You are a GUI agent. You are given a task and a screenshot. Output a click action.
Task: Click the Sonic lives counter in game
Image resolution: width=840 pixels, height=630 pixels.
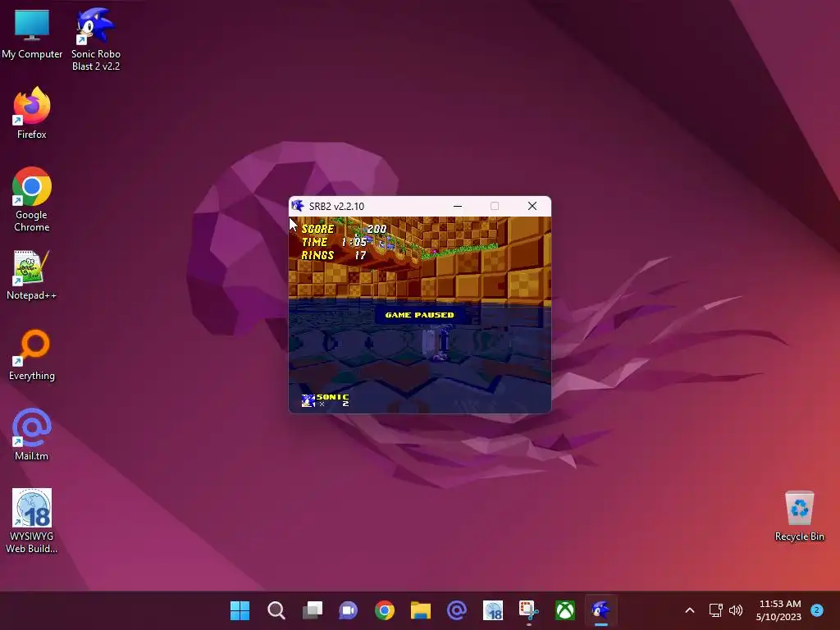point(325,400)
